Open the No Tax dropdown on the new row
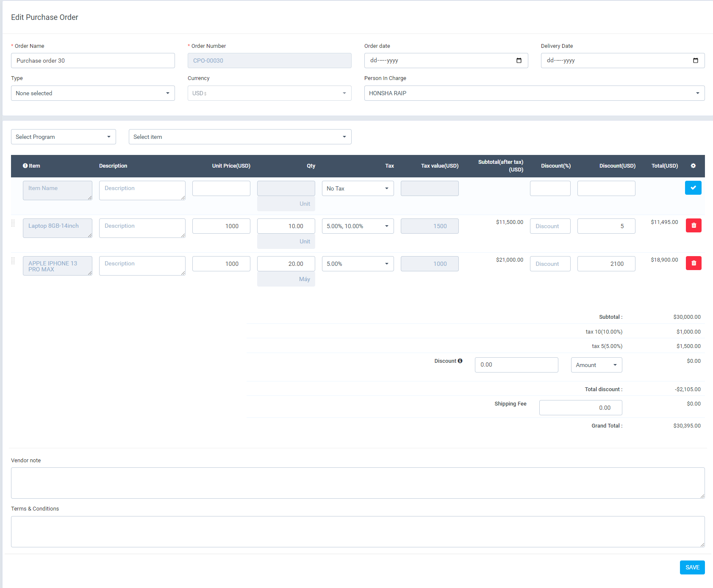The width and height of the screenshot is (713, 588). tap(386, 188)
